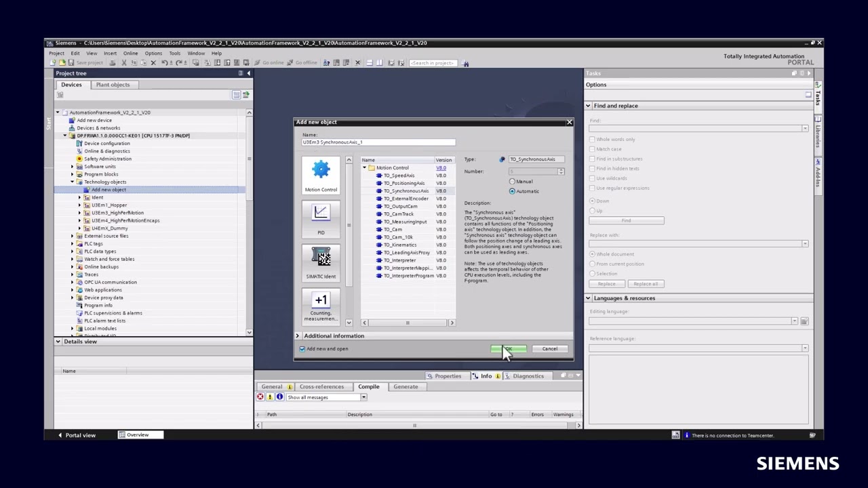This screenshot has width=868, height=488.
Task: Toggle the Use regular expressions checkbox
Action: pyautogui.click(x=592, y=188)
